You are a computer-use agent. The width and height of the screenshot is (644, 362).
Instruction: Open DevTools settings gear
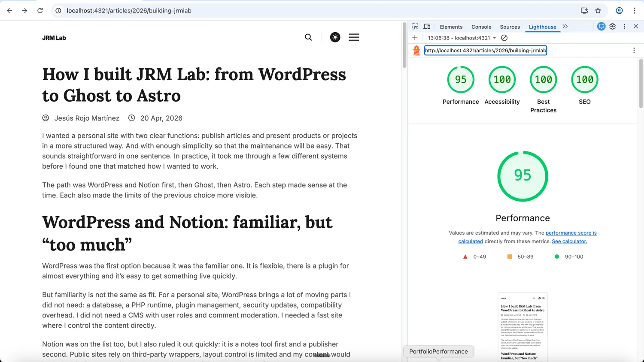(613, 27)
